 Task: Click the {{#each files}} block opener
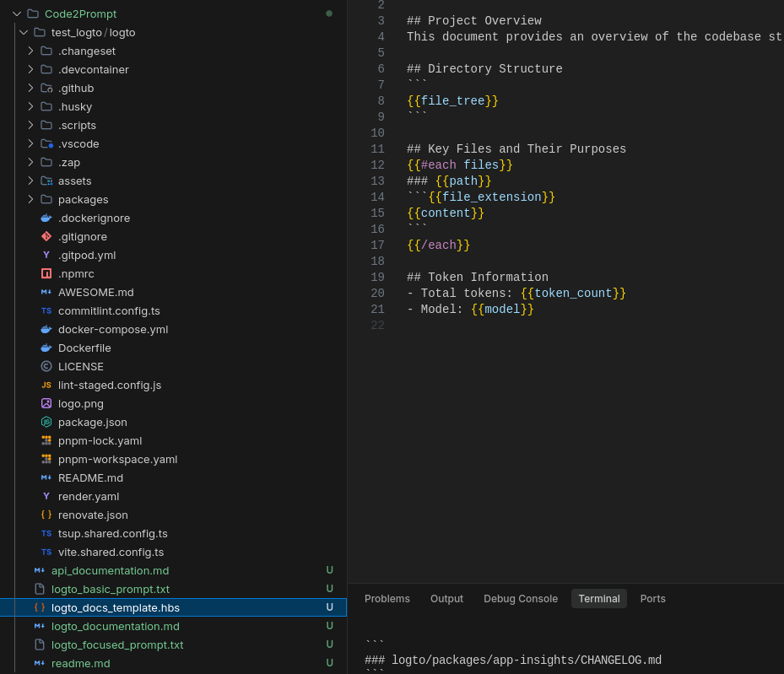click(459, 164)
